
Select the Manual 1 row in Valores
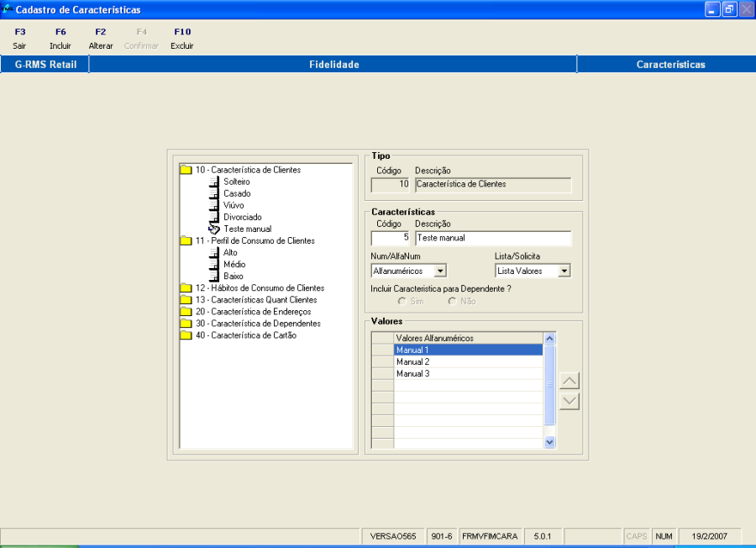(x=468, y=350)
